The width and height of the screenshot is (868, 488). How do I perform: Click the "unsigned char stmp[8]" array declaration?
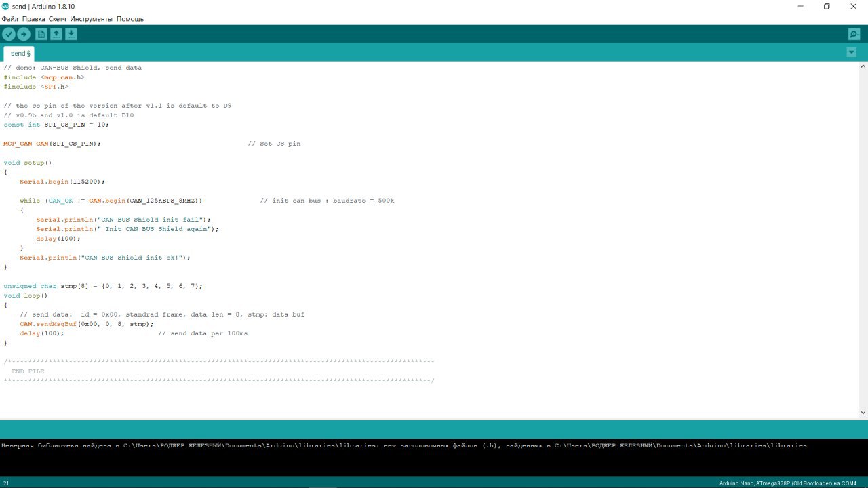[x=103, y=286]
